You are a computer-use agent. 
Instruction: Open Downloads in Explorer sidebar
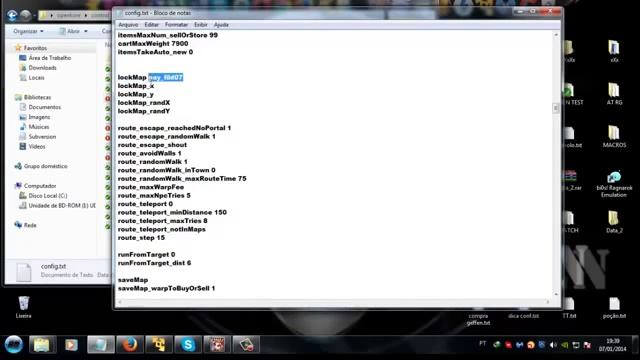tap(42, 68)
